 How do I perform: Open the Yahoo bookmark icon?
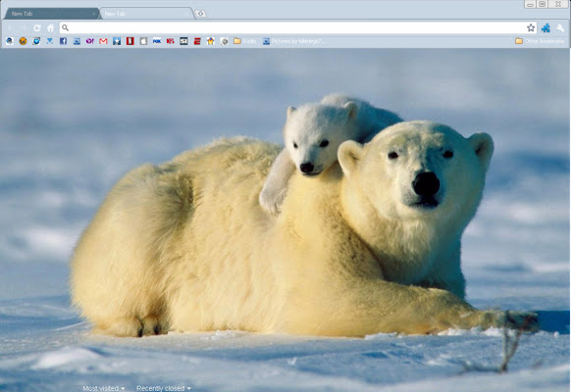pyautogui.click(x=90, y=41)
